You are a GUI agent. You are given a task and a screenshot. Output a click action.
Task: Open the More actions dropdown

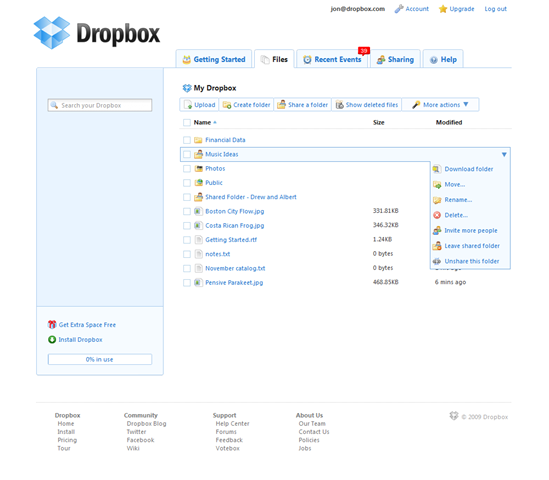coord(440,105)
